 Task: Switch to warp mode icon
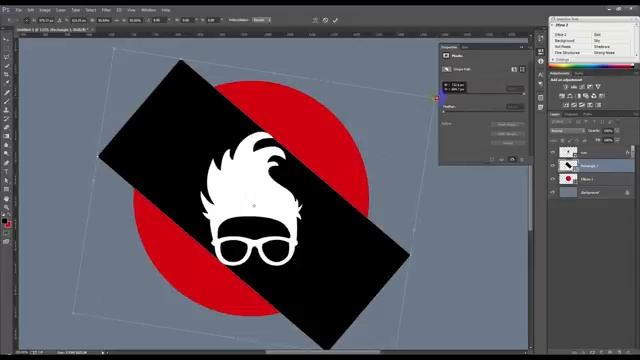pos(315,20)
